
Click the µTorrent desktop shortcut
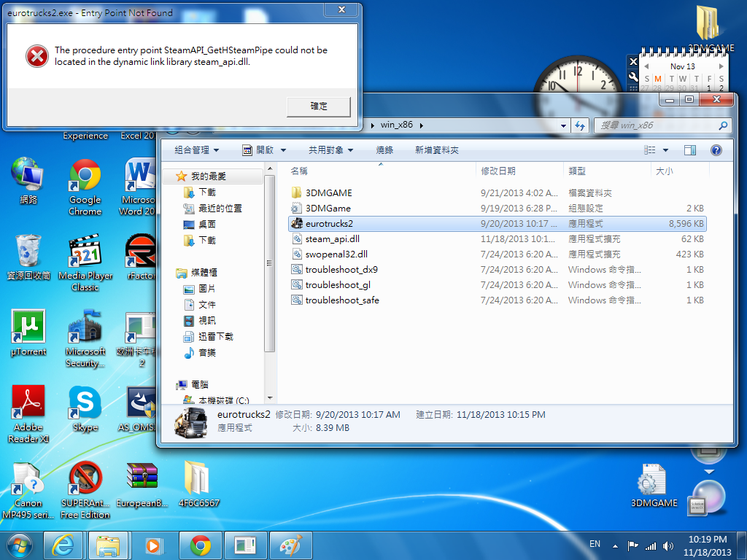(x=28, y=332)
